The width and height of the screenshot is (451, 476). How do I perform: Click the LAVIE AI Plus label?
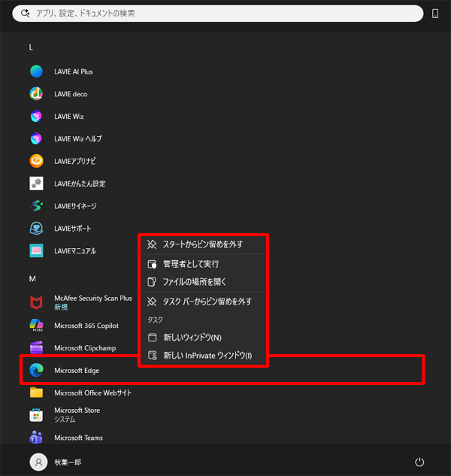pos(74,71)
